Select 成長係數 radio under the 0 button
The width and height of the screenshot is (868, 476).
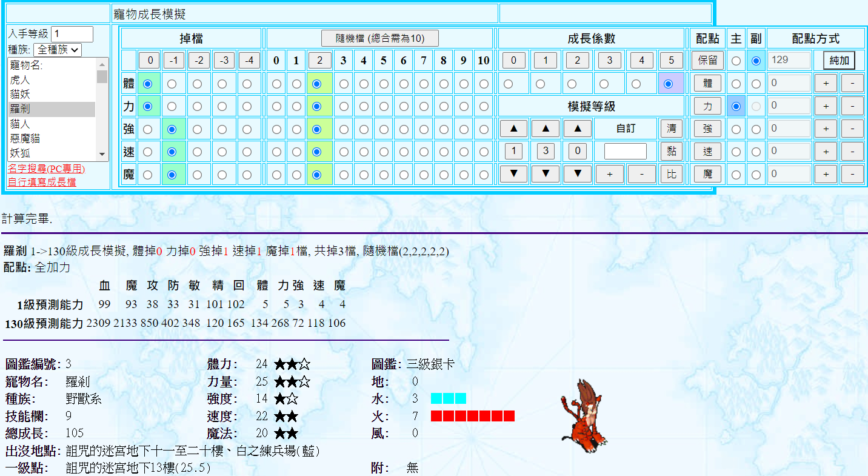[x=508, y=84]
